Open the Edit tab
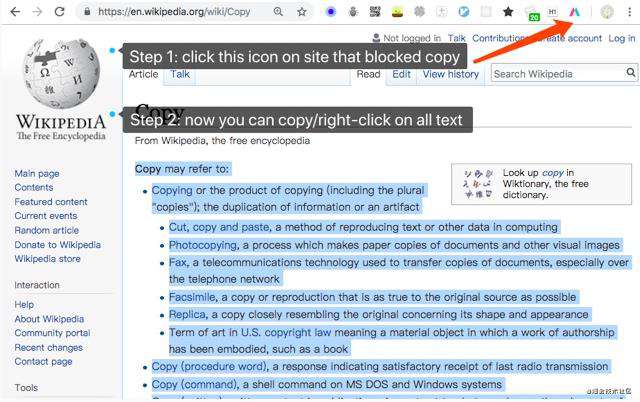640x402 pixels. [x=401, y=74]
